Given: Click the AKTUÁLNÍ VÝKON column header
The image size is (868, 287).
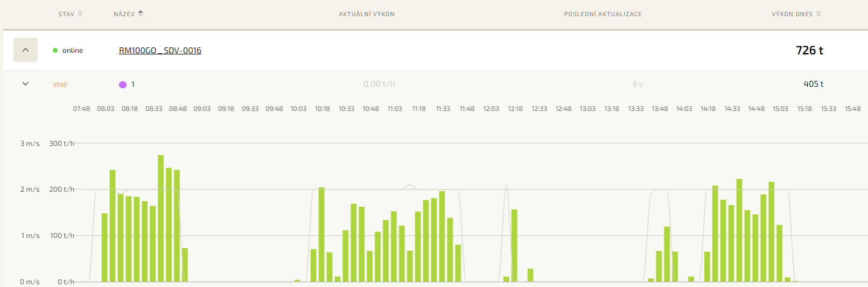Looking at the screenshot, I should [x=367, y=14].
